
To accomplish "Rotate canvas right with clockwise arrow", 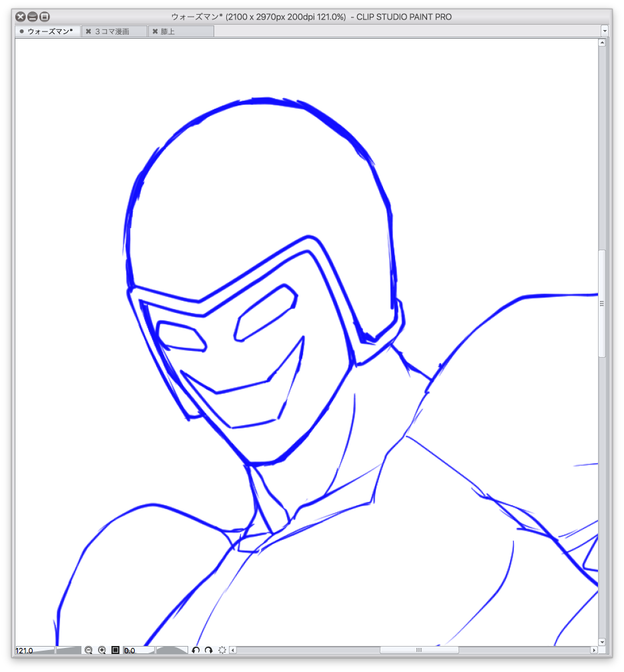I will click(x=209, y=650).
